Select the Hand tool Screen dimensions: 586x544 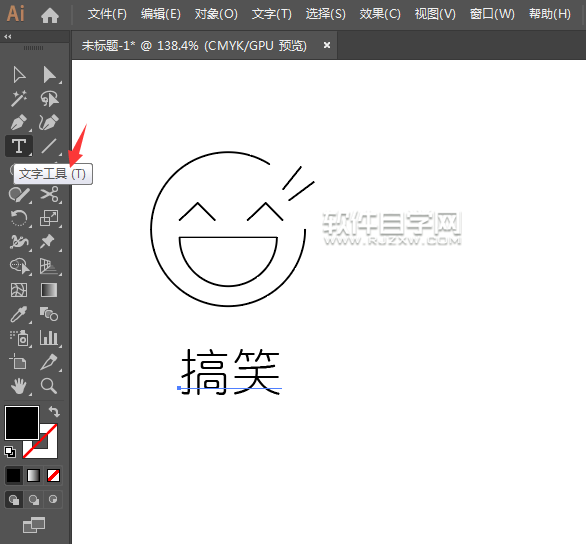[x=19, y=386]
